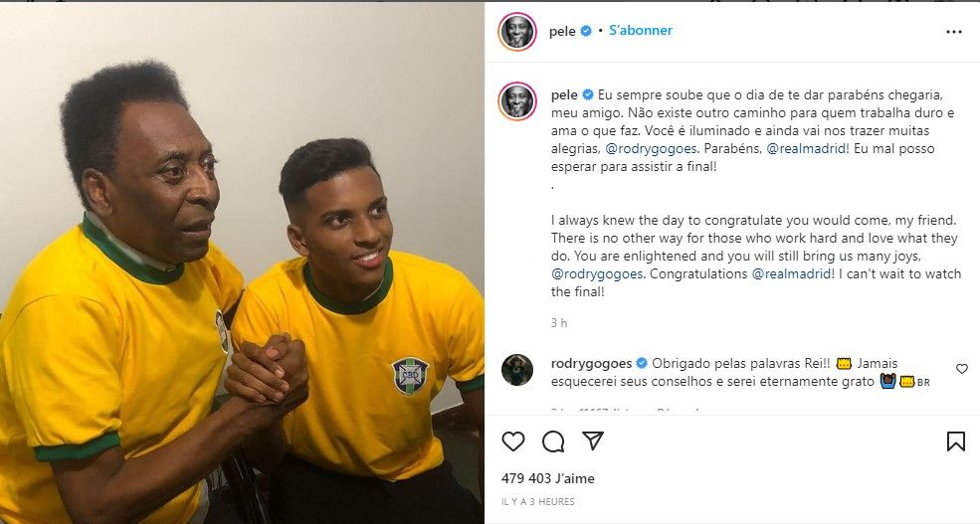Viewport: 980px width, 524px height.
Task: Open the rodrygogoes commenter username
Action: pos(591,363)
